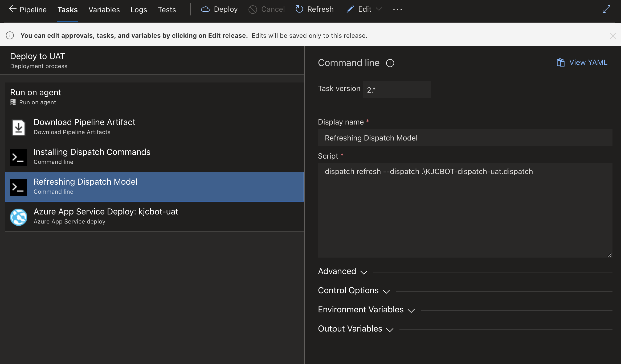Click the full screen expand icon

click(607, 9)
